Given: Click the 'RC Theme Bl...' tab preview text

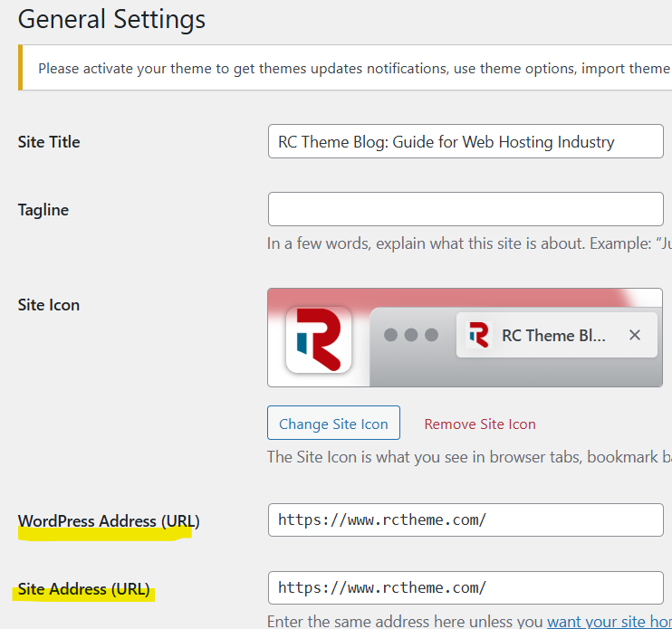Looking at the screenshot, I should [553, 335].
